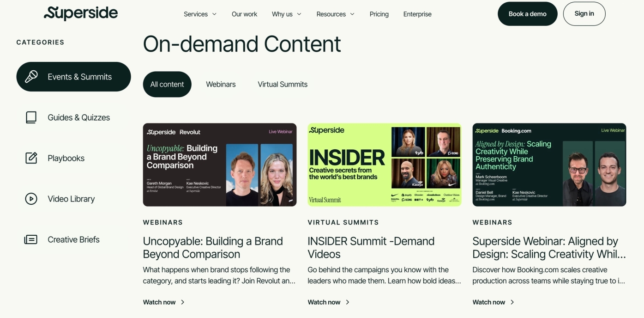Screen dimensions: 644x318
Task: Switch to the Webinars filter tab
Action: [x=221, y=84]
